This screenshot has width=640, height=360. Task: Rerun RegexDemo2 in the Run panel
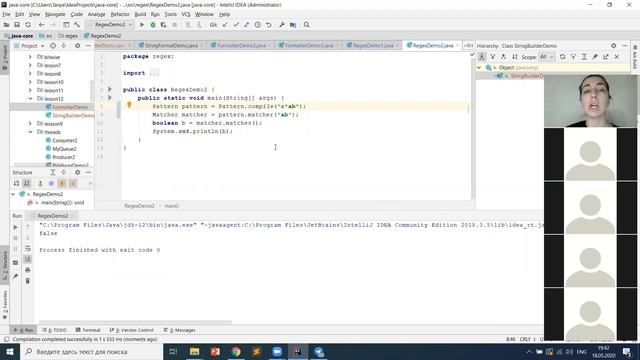point(16,227)
